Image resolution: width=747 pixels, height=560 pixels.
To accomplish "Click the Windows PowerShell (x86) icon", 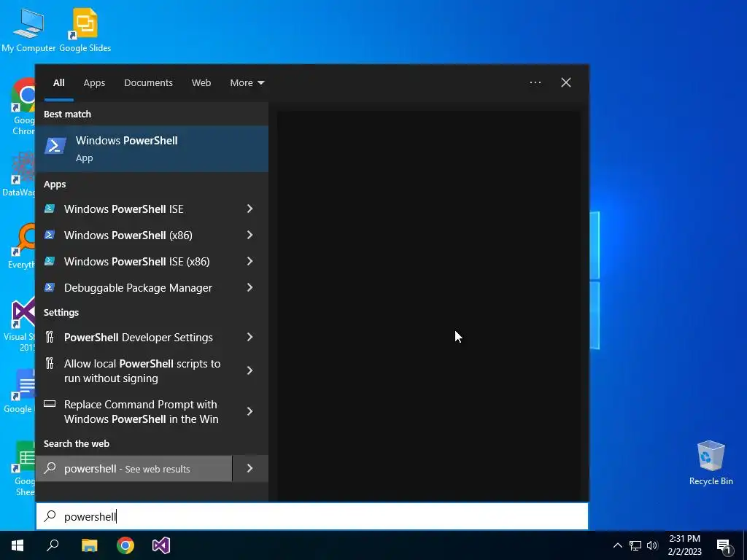I will 50,235.
